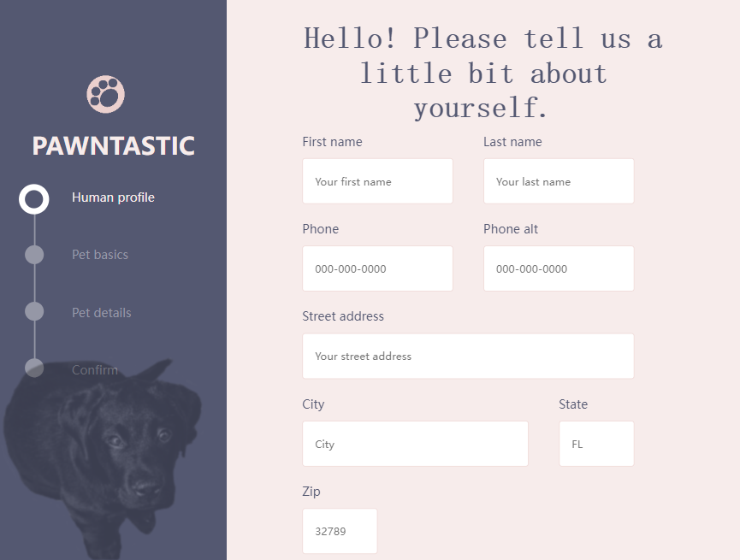
Task: Focus the Last name input field
Action: click(x=559, y=181)
